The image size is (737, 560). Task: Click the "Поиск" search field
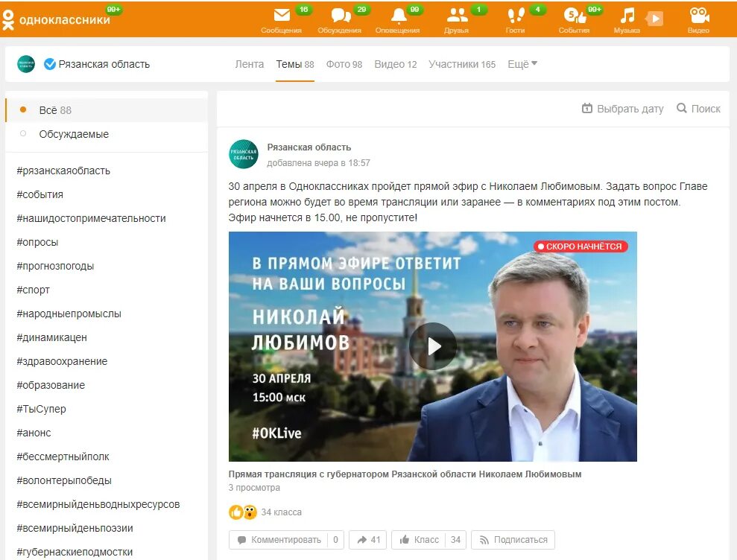(698, 109)
